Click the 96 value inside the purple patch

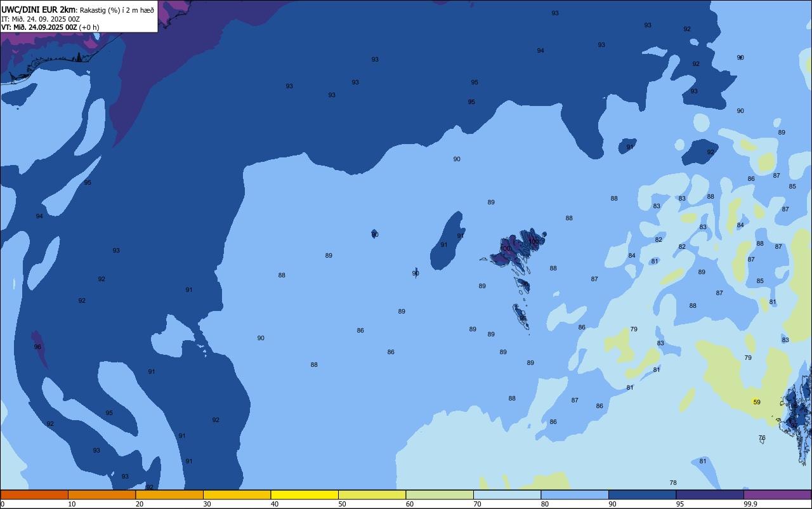coord(37,347)
